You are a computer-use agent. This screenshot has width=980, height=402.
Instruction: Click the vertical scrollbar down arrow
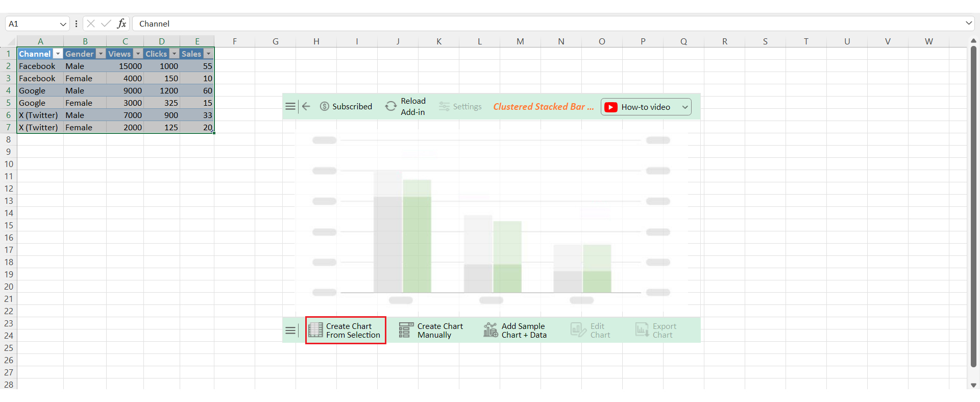(973, 385)
